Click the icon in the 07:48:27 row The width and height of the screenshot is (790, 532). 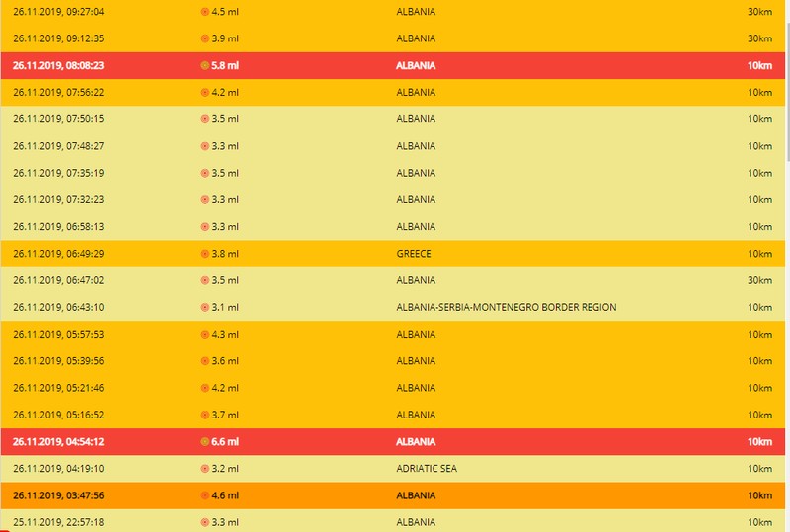205,146
